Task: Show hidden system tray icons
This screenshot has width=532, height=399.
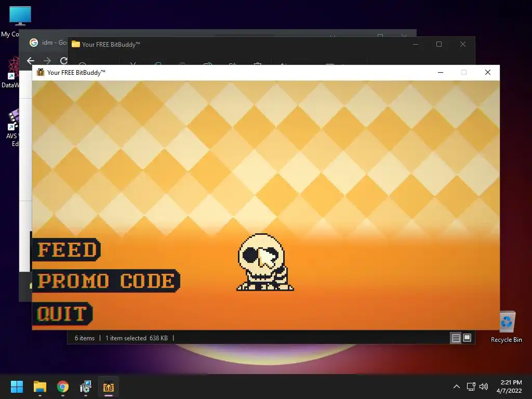Action: coord(457,387)
